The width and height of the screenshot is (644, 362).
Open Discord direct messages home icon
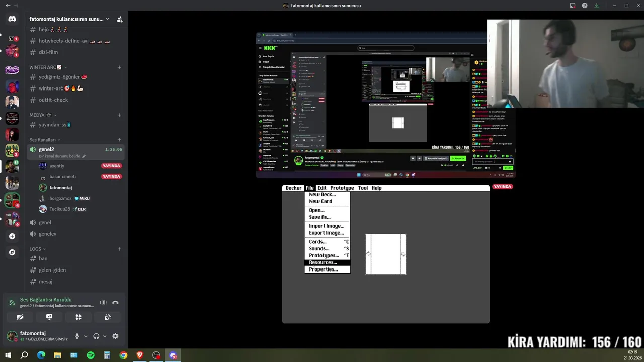pyautogui.click(x=12, y=19)
